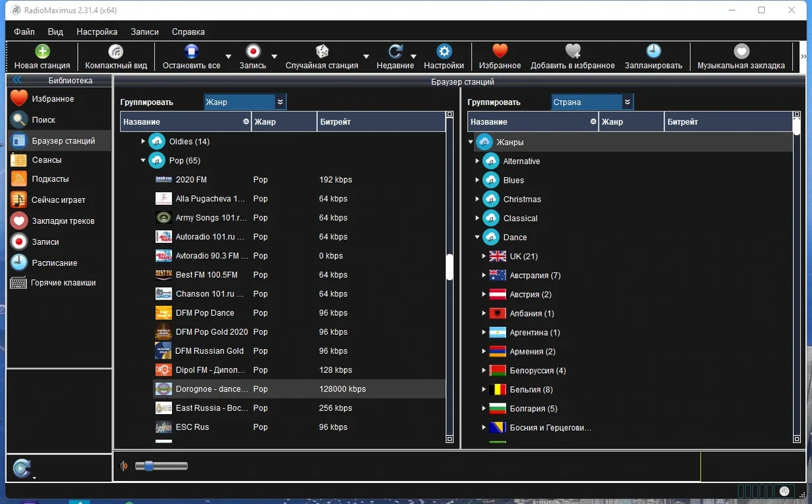
Task: Open Поиск in the sidebar
Action: point(59,120)
